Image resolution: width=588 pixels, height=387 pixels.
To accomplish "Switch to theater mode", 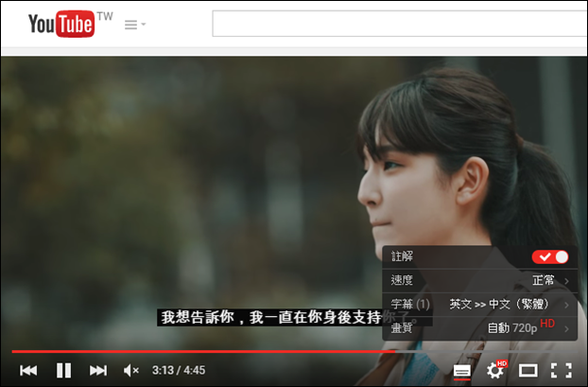I will pos(528,371).
